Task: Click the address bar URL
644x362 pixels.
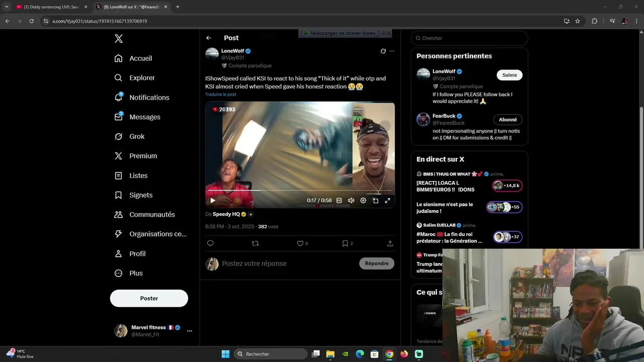Action: coord(100,21)
